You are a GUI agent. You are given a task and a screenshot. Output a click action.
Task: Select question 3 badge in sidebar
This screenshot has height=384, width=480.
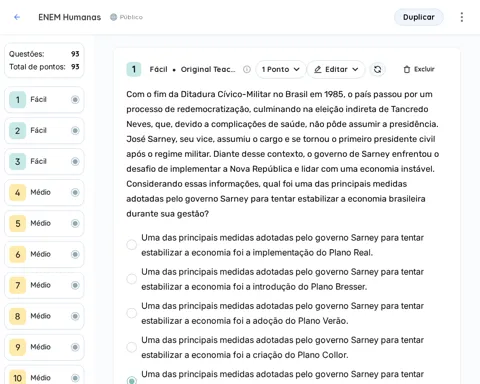[x=17, y=162]
